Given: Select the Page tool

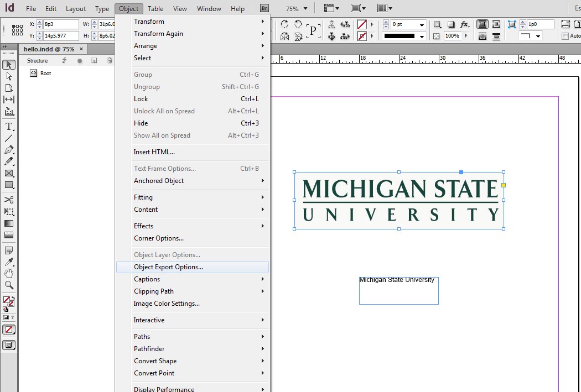Looking at the screenshot, I should 9,88.
